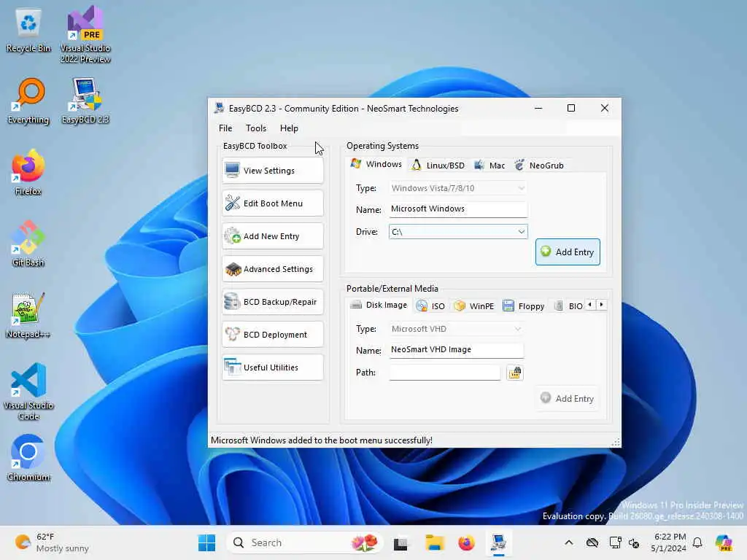Open the Help menu
Image resolution: width=747 pixels, height=560 pixels.
289,128
